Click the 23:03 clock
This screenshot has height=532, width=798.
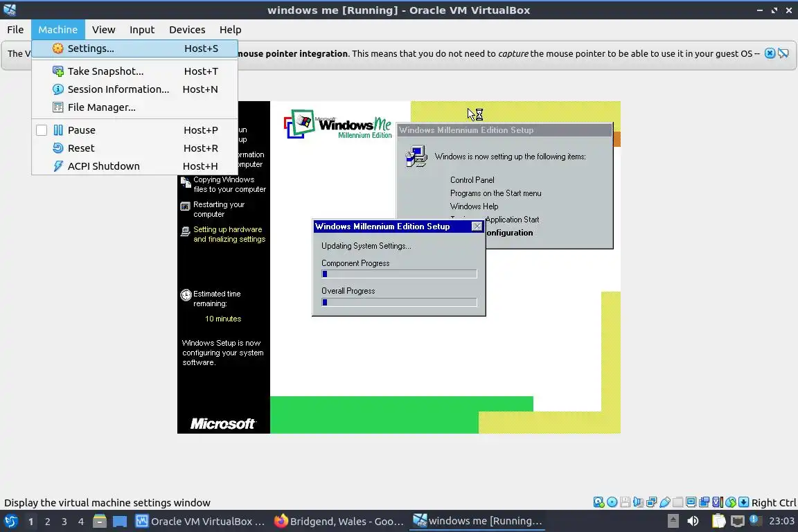click(x=781, y=522)
